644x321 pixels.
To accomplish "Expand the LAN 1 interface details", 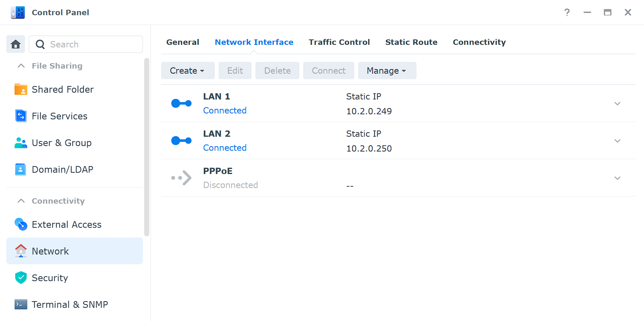I will (617, 103).
